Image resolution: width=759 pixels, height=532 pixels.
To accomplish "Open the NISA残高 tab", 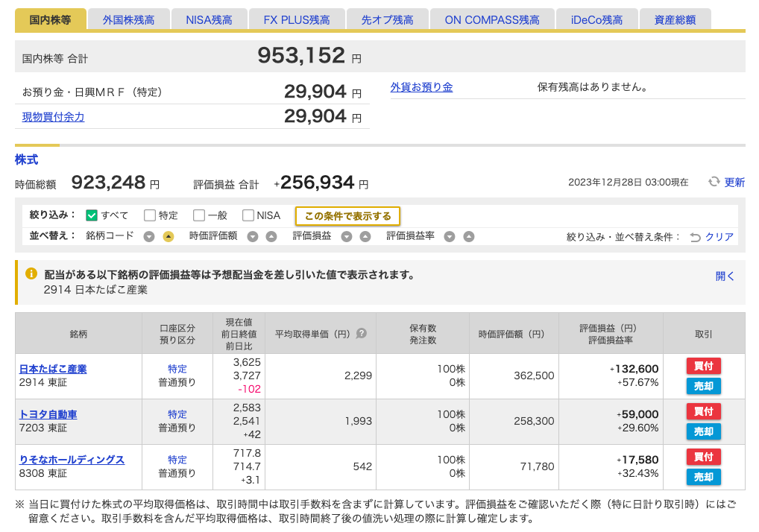I will [209, 20].
